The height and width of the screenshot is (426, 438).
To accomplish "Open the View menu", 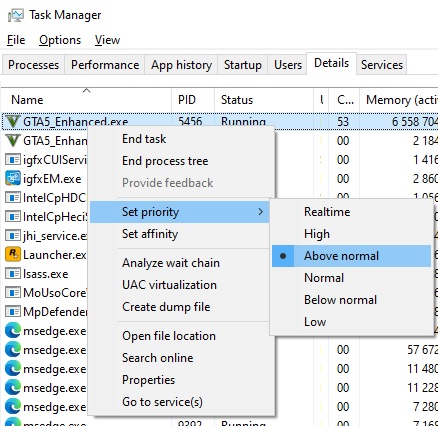I will pyautogui.click(x=107, y=40).
